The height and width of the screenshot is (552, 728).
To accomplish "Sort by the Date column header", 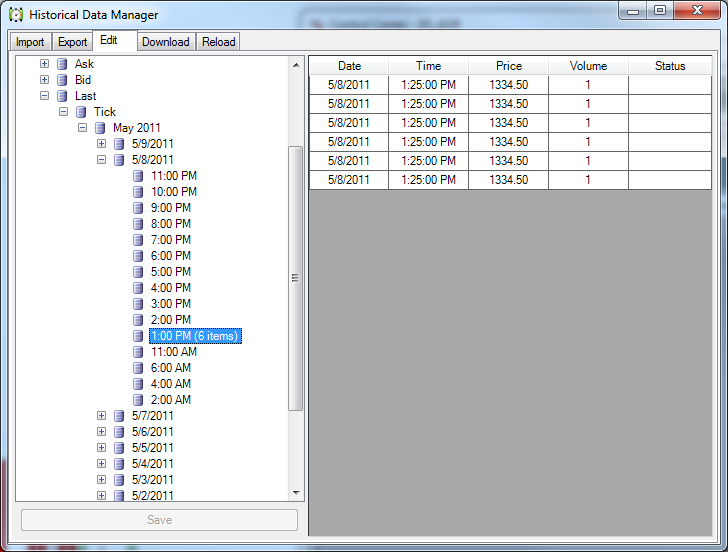I will click(349, 66).
